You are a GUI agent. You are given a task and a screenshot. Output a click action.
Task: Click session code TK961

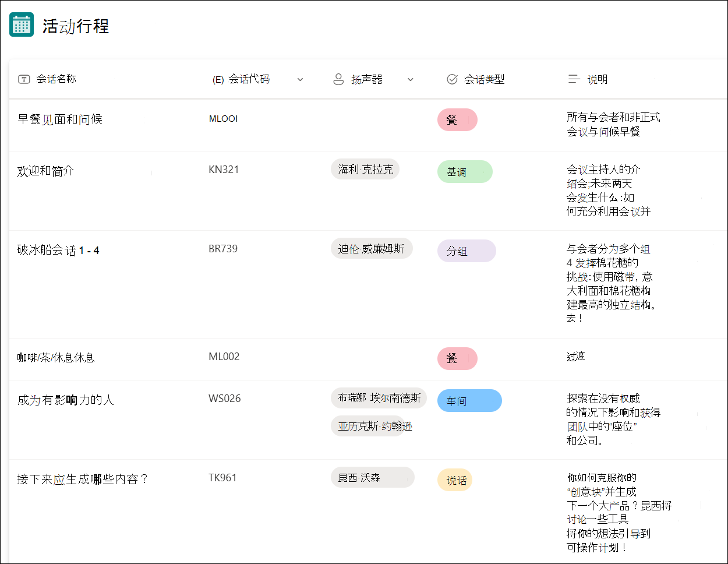tap(222, 478)
